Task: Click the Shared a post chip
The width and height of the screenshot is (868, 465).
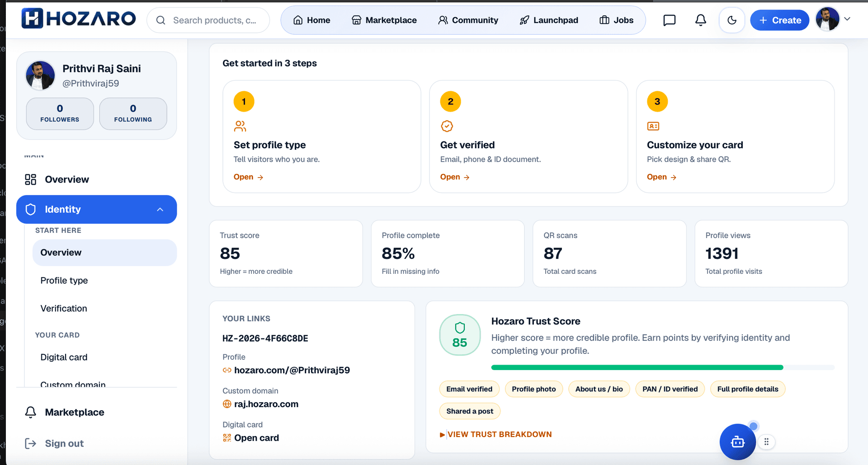Action: [x=470, y=411]
